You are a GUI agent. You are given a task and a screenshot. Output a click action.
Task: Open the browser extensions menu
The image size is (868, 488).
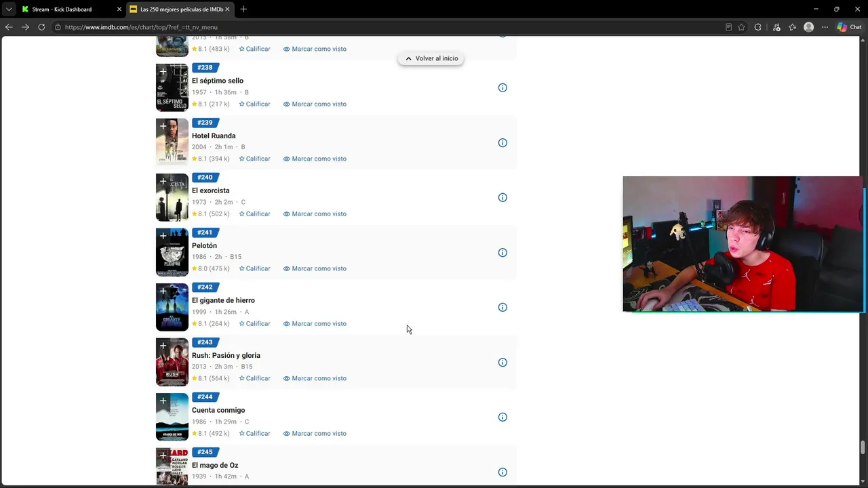pos(758,27)
